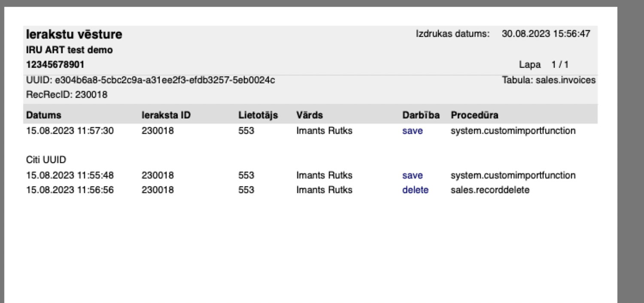Screen dimensions: 644x303
Task: Select the print timestamp 30.08.2023 15:56:47
Action: [x=546, y=34]
